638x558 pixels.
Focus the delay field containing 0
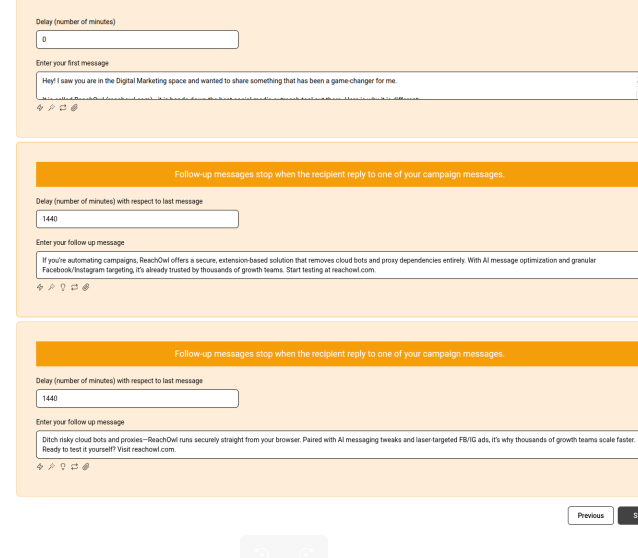tap(137, 39)
